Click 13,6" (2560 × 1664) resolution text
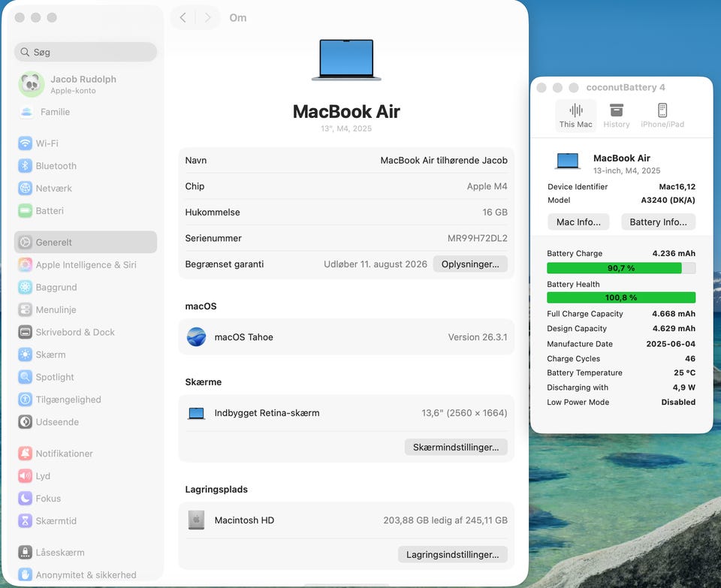The width and height of the screenshot is (721, 588). click(464, 413)
